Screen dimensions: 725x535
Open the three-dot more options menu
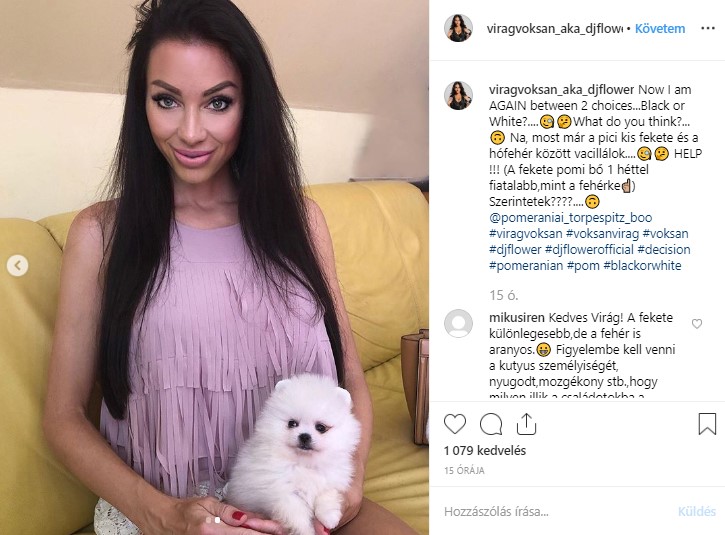[x=708, y=28]
